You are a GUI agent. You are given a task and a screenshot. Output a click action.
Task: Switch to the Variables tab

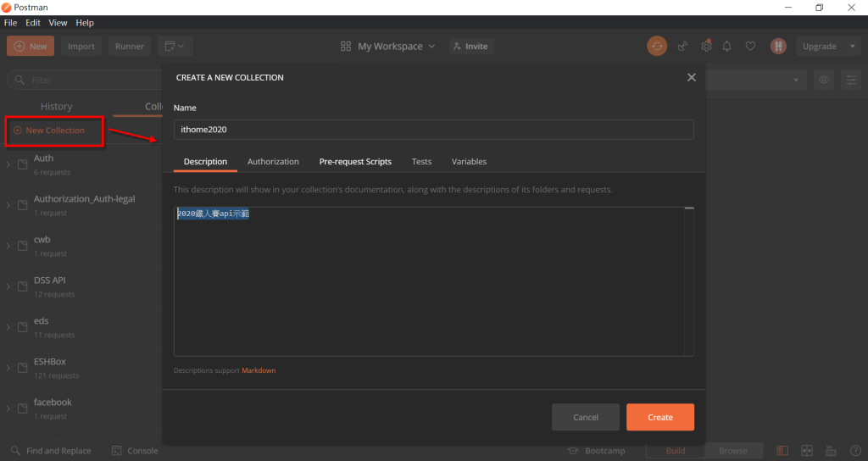[469, 162]
